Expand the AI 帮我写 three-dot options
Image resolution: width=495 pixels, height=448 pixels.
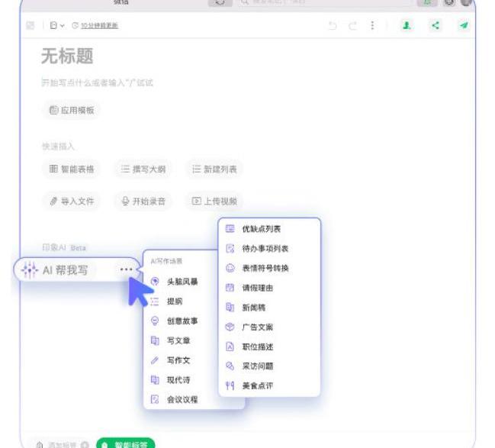126,269
